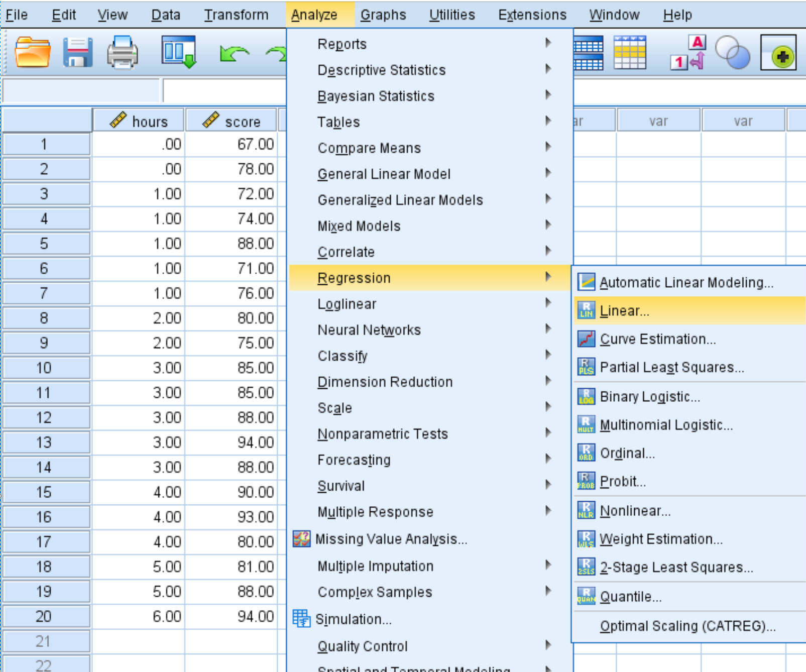Click the Curve Estimation red curve icon

[x=586, y=339]
